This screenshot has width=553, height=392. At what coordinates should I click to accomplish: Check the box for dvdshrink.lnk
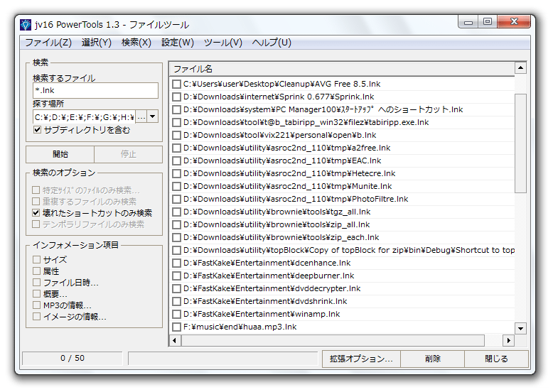click(x=176, y=302)
